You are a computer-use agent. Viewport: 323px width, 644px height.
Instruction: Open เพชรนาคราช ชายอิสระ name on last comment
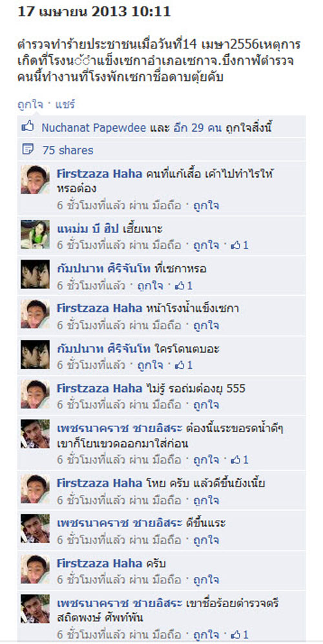coord(119,604)
